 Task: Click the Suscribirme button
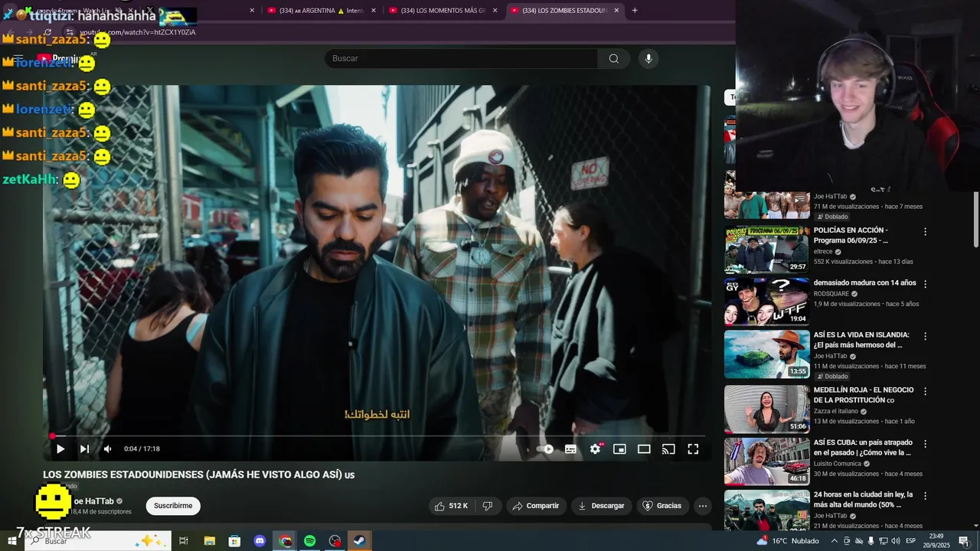[173, 506]
